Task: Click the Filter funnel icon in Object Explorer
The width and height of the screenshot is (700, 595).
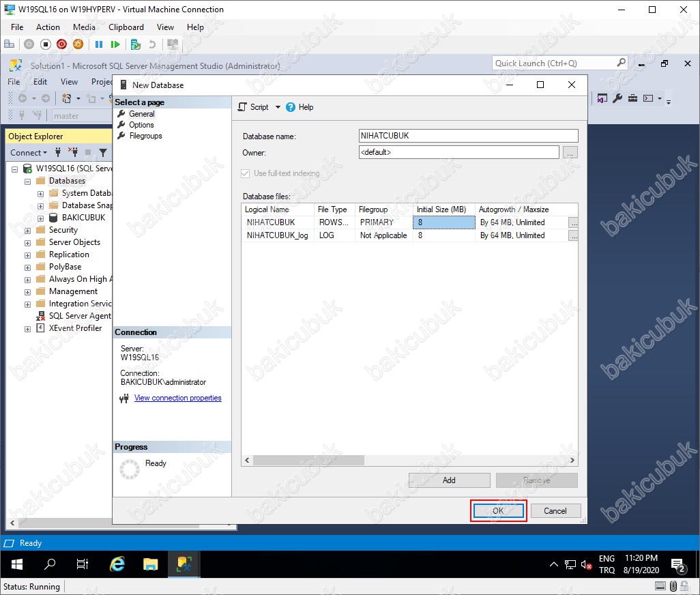Action: click(x=103, y=153)
